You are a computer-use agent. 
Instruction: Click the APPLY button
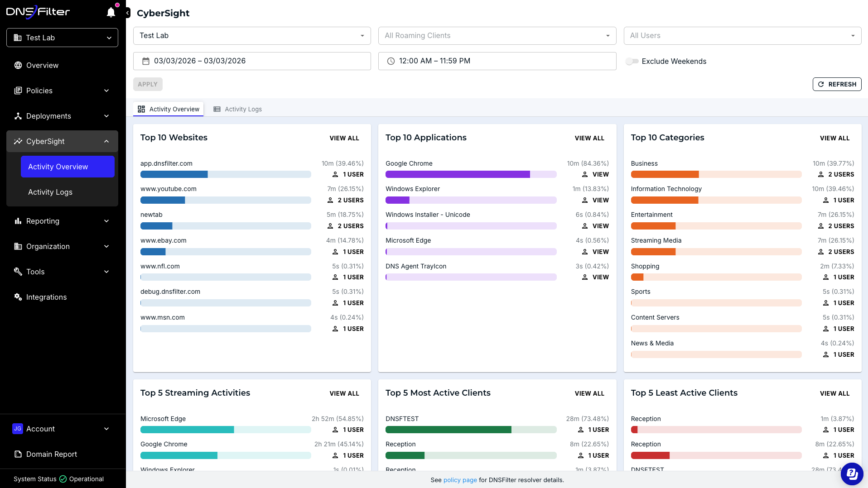148,84
